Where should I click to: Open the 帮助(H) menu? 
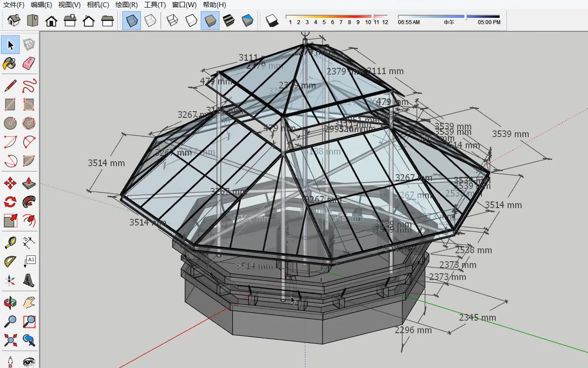[x=215, y=5]
